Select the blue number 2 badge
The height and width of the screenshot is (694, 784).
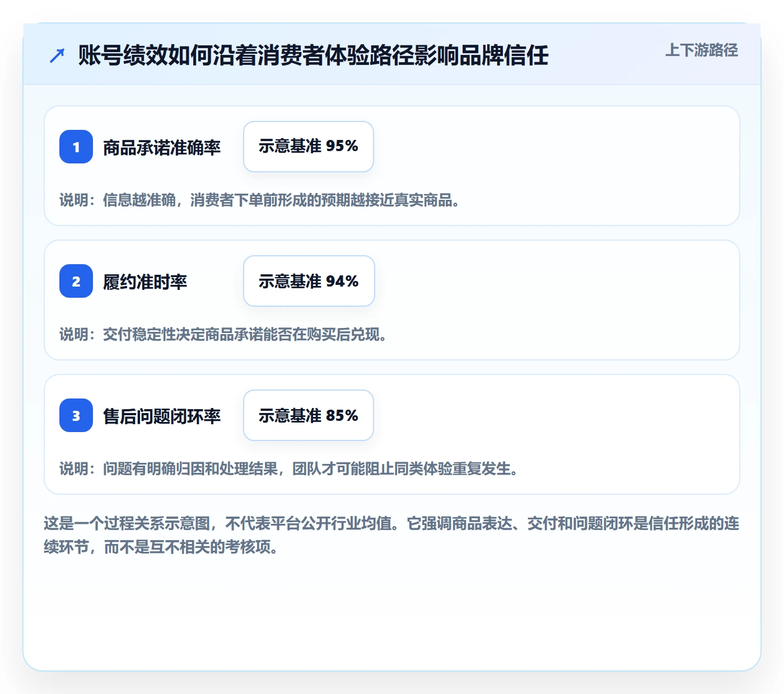click(x=76, y=281)
